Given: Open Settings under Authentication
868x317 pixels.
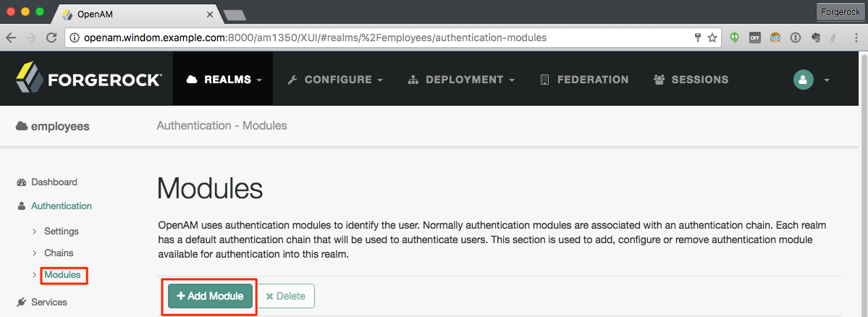Looking at the screenshot, I should tap(61, 232).
